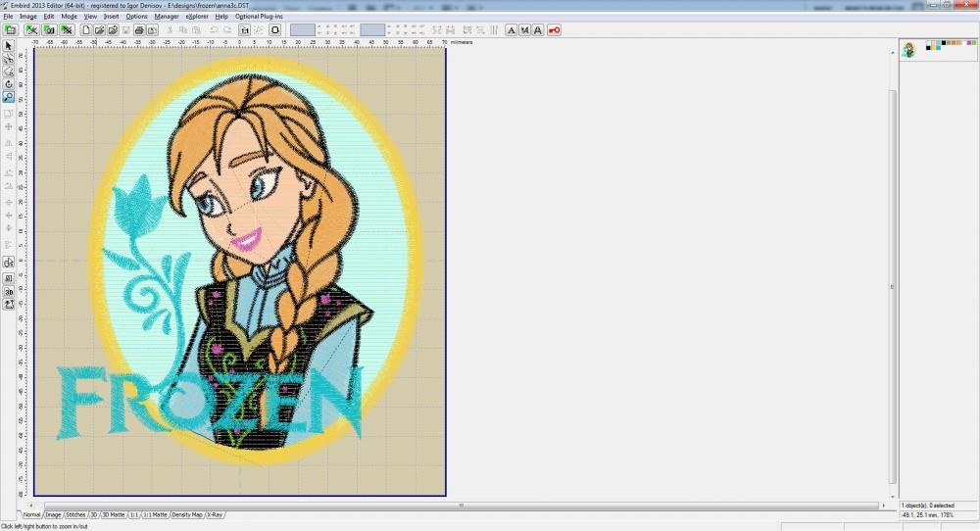Click the '1 object(s), 0 selected' status text
Viewport: 980px width, 531px height.
927,506
